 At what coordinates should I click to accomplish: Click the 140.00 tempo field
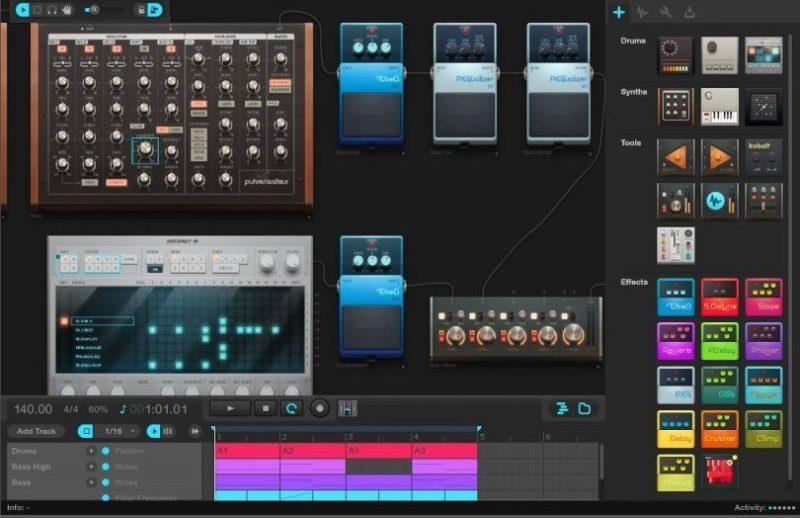pos(33,409)
